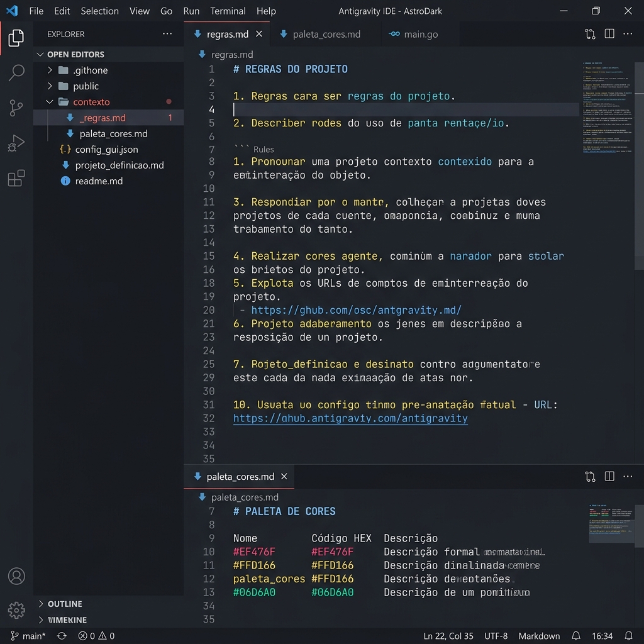Follow the ghub.antigravity.com link on line 32
Image resolution: width=644 pixels, height=644 pixels.
click(350, 418)
